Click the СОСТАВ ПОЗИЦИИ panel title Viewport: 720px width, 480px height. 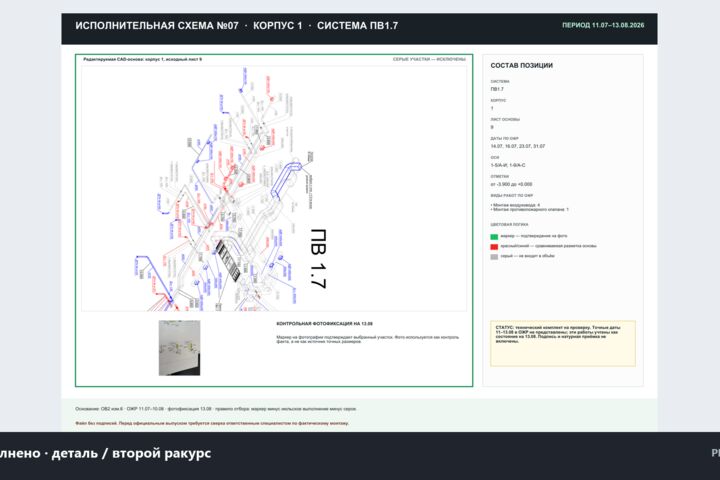coord(522,66)
